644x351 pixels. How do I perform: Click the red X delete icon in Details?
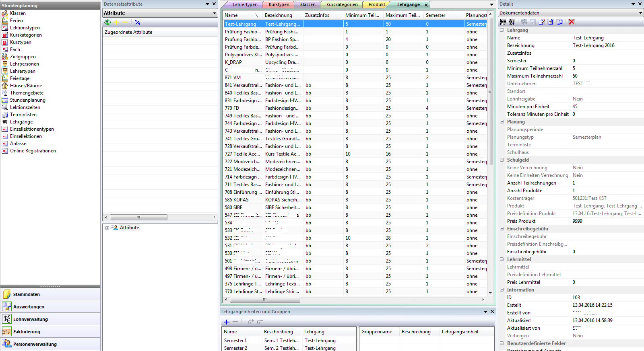(x=571, y=22)
